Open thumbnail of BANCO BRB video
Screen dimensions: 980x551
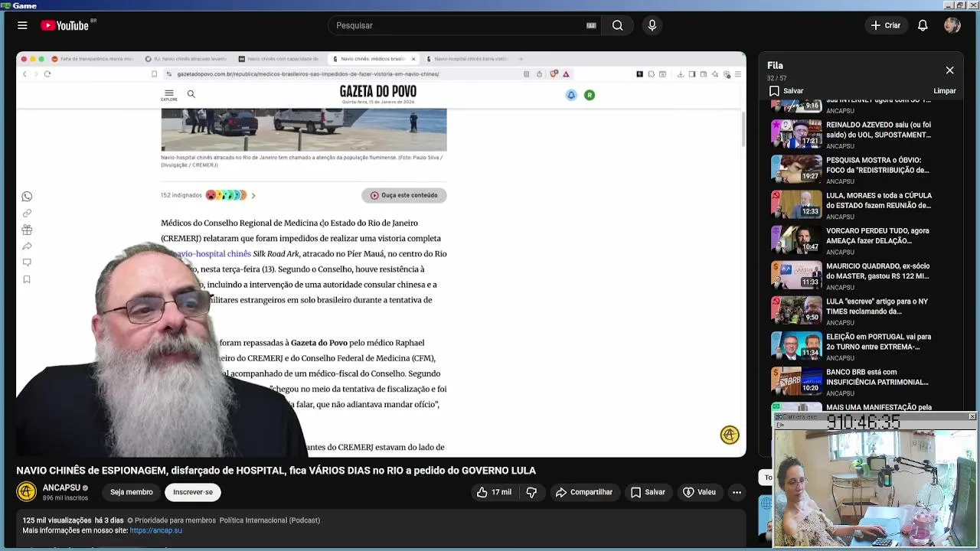(x=796, y=380)
